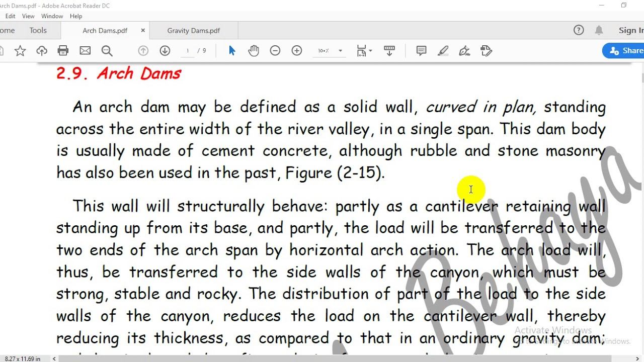Click the stamp edit tool icon
This screenshot has height=362, width=644.
(x=486, y=51)
